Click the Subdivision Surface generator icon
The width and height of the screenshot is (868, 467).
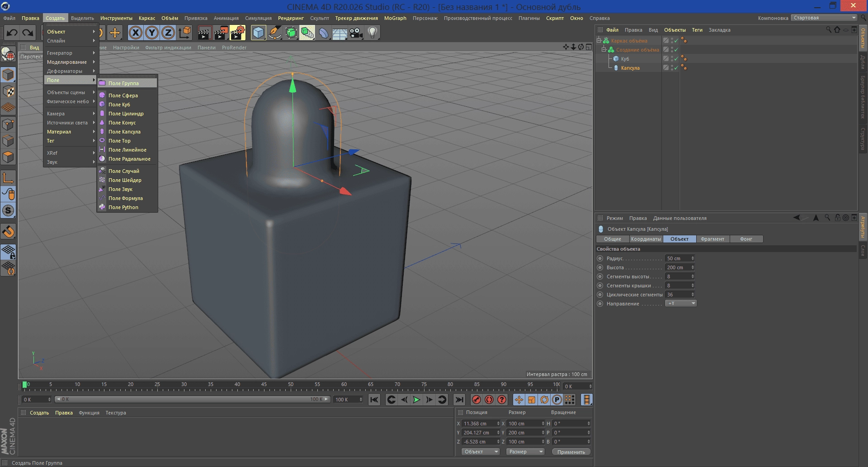291,33
